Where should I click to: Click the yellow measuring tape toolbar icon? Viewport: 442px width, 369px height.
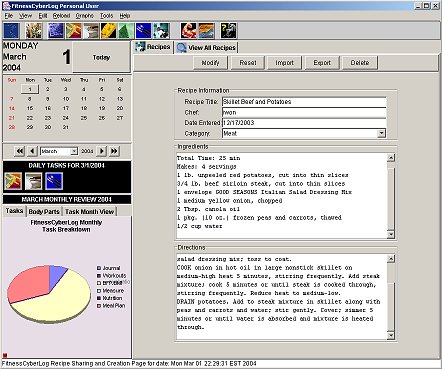(x=109, y=31)
